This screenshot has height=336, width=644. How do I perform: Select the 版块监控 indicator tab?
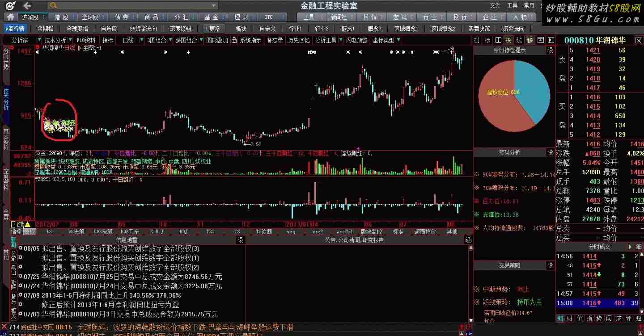tap(372, 231)
